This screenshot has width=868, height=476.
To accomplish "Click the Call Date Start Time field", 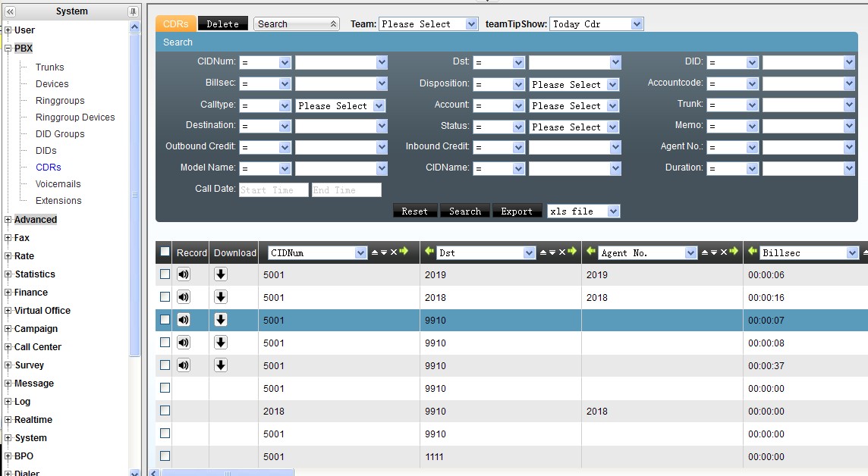I will (x=274, y=190).
